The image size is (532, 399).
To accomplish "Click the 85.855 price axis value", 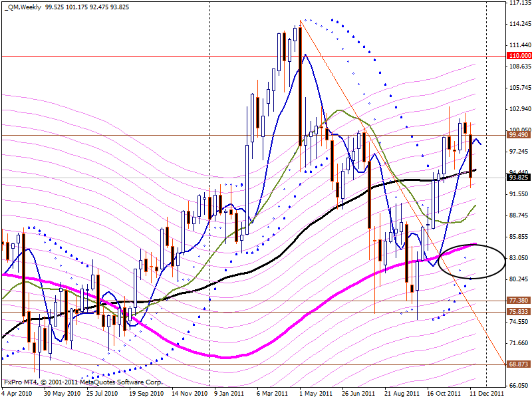I will tap(519, 237).
